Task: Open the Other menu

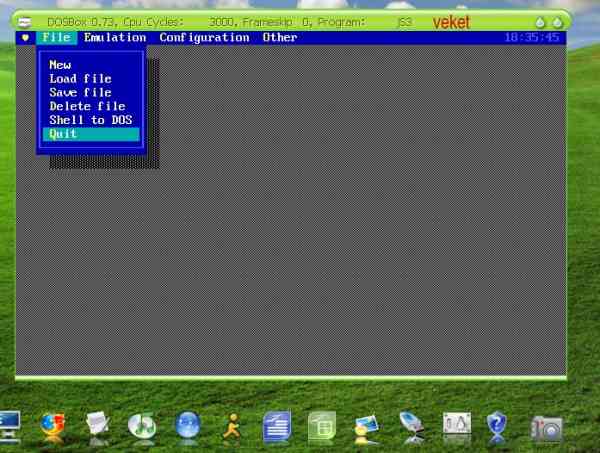Action: pyautogui.click(x=280, y=37)
